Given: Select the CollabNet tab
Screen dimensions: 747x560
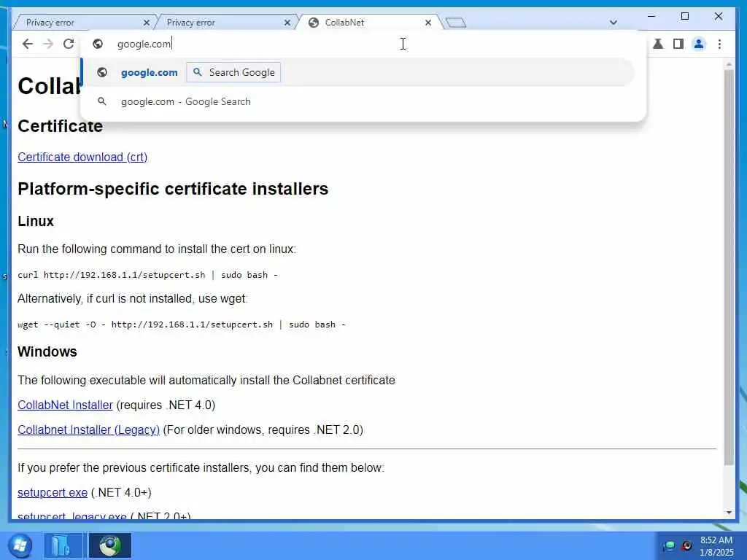Looking at the screenshot, I should pyautogui.click(x=369, y=23).
